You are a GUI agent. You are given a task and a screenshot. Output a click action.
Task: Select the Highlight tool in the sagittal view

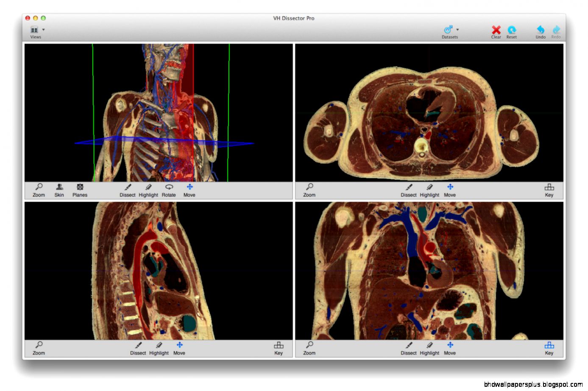coord(159,348)
